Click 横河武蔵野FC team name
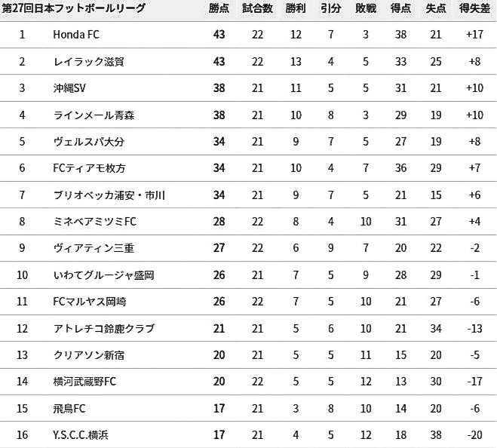This screenshot has height=448, width=497. click(84, 382)
